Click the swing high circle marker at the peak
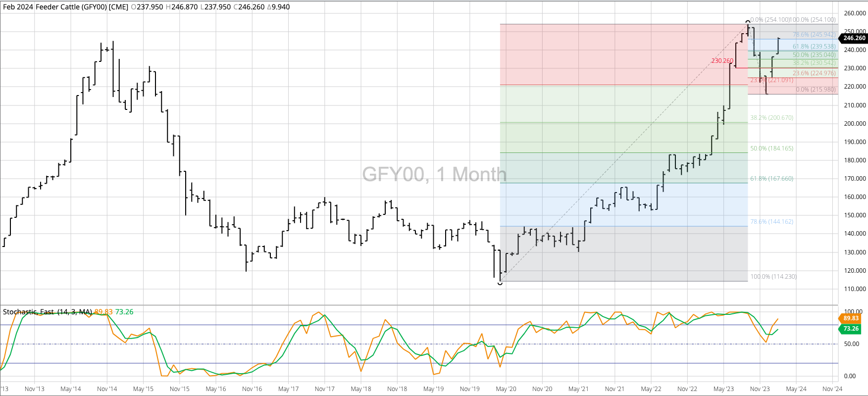 pos(748,22)
